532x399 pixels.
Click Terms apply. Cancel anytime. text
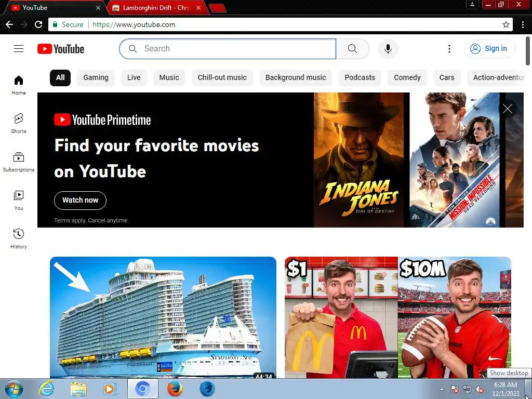[x=91, y=220]
